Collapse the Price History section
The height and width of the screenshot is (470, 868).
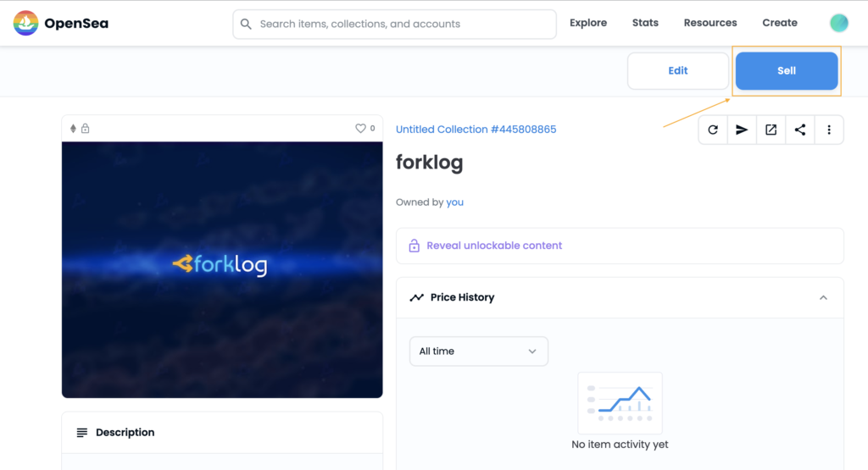[x=823, y=297]
